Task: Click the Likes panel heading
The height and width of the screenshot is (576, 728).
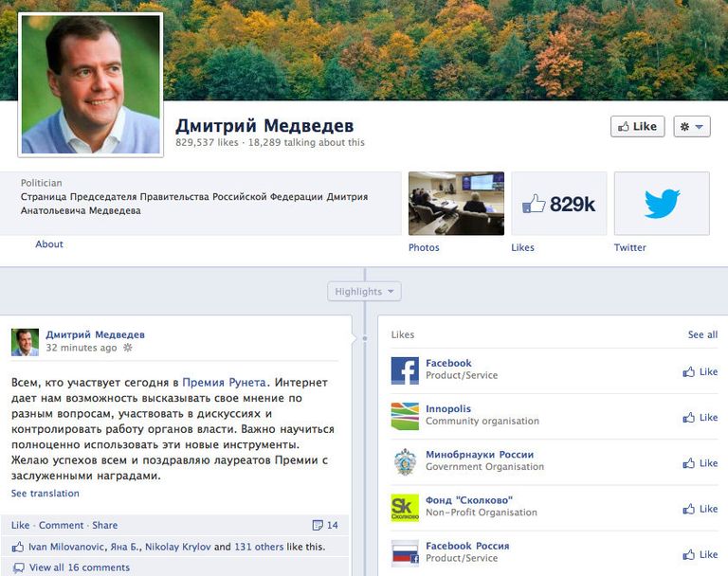Action: [403, 334]
